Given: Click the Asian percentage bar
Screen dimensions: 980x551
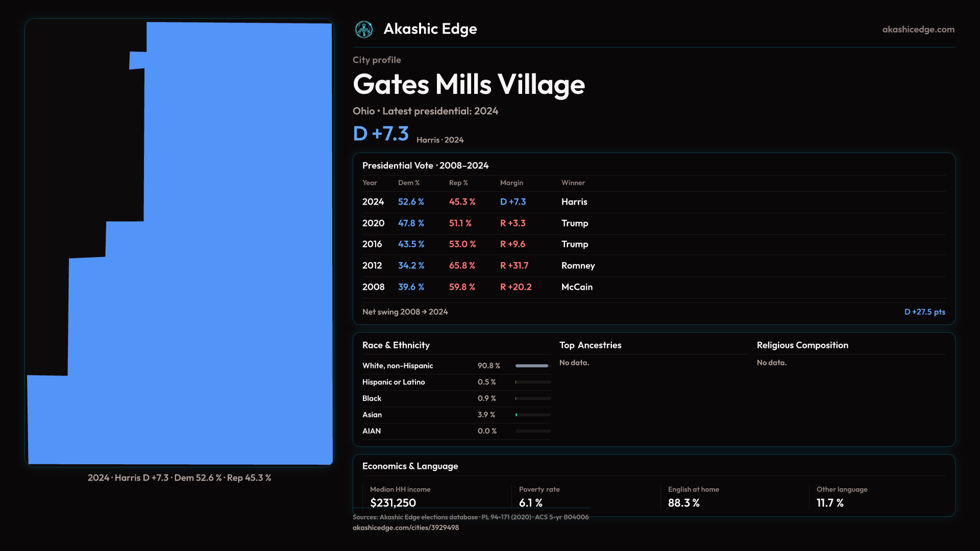Looking at the screenshot, I should point(532,415).
